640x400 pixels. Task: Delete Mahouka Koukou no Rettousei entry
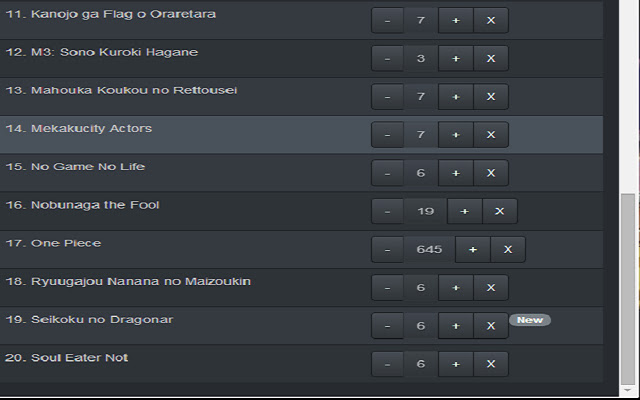(x=491, y=97)
